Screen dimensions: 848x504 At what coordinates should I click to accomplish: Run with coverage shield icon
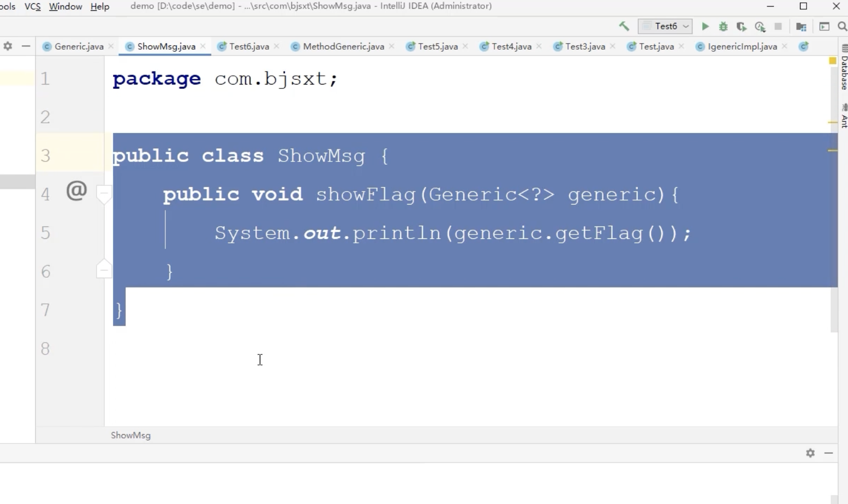click(x=741, y=26)
